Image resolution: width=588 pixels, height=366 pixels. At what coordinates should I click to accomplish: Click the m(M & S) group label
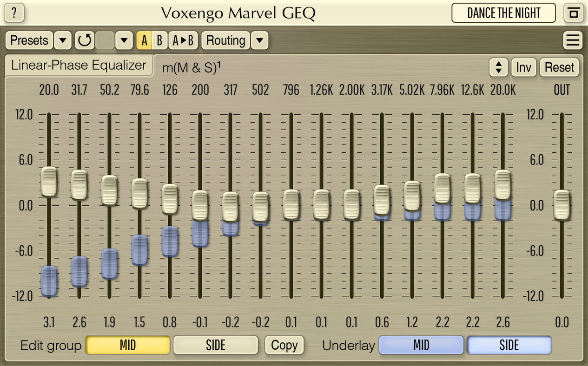point(192,68)
